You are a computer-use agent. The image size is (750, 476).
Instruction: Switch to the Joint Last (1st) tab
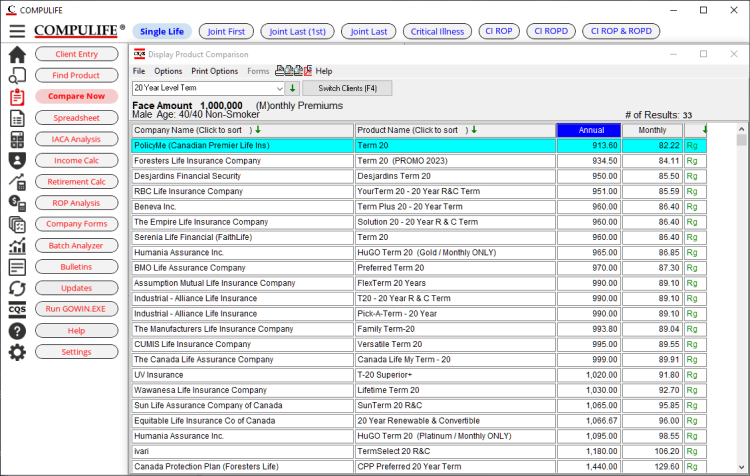297,32
